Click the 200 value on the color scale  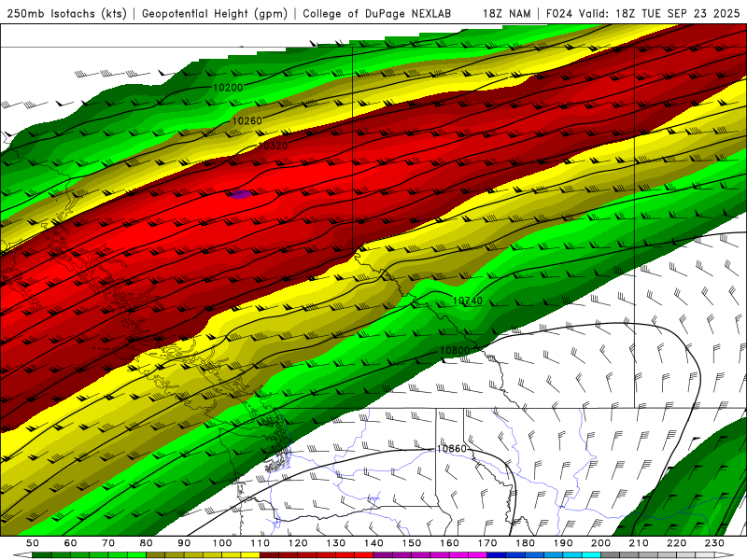600,543
